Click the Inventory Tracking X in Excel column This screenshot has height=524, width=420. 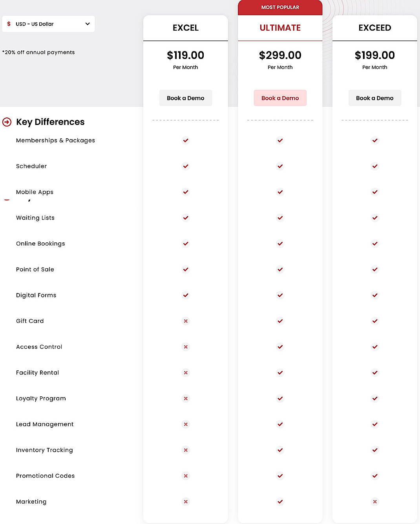coord(186,450)
